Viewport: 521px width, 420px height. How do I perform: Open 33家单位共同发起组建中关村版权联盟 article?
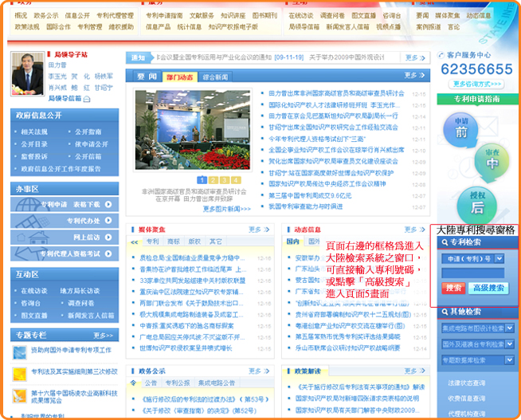[192, 281]
